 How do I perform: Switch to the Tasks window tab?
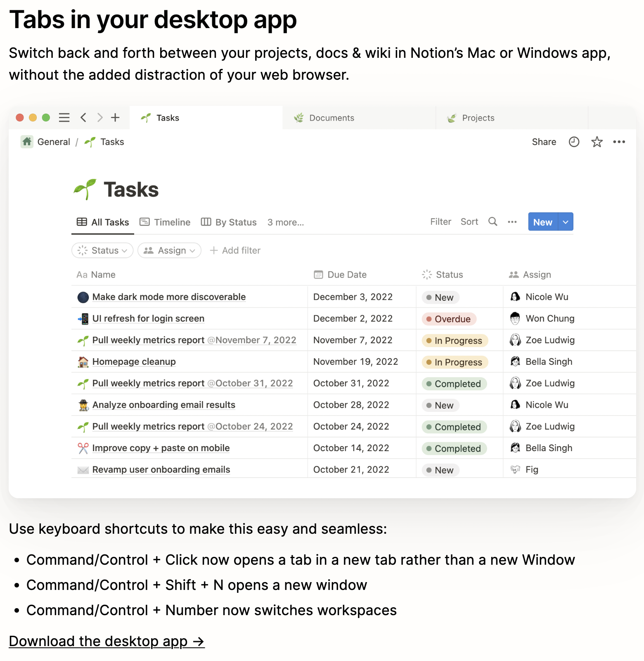206,118
